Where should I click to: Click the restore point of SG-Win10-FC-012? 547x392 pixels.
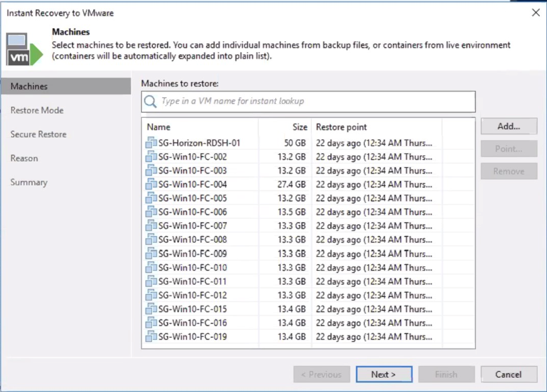coord(374,295)
